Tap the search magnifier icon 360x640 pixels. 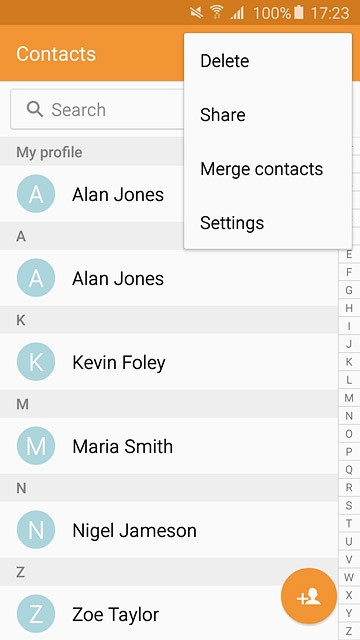pos(35,109)
